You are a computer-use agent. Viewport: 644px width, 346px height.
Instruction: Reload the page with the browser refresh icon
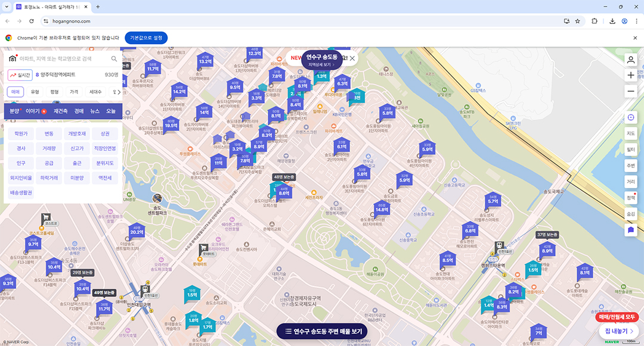[32, 21]
